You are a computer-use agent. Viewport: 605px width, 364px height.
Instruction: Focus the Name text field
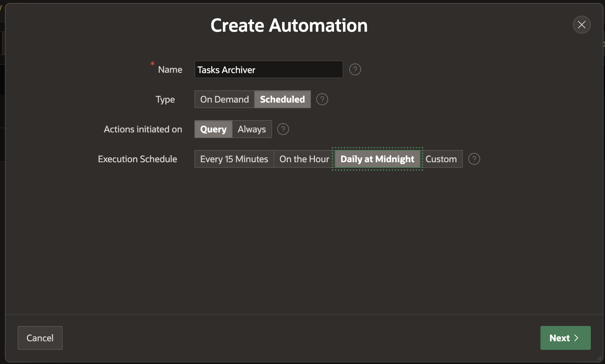(x=268, y=70)
